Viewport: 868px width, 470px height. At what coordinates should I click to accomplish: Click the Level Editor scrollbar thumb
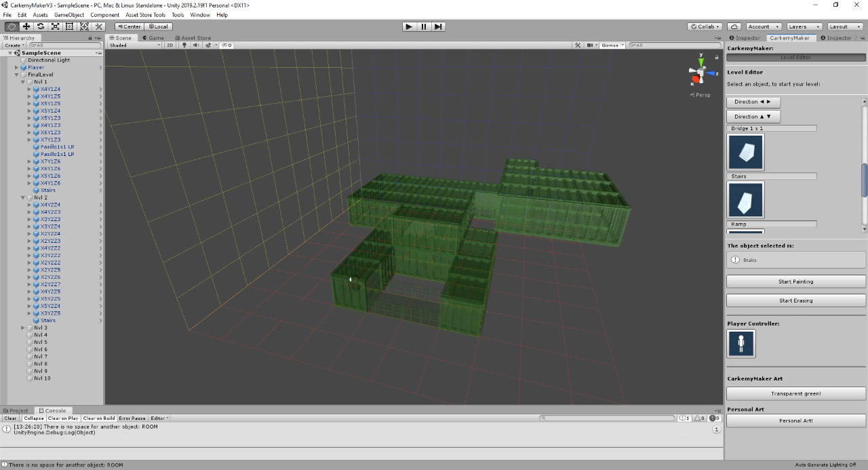[x=865, y=180]
